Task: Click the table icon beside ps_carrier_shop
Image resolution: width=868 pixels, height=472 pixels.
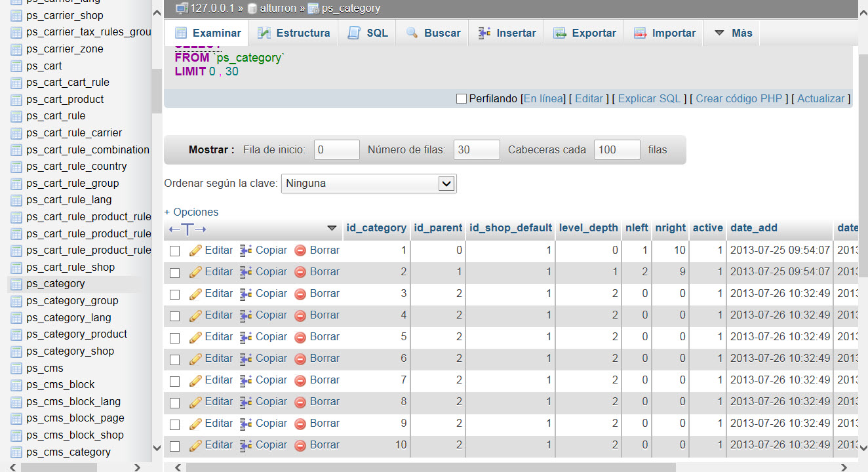Action: pyautogui.click(x=16, y=15)
